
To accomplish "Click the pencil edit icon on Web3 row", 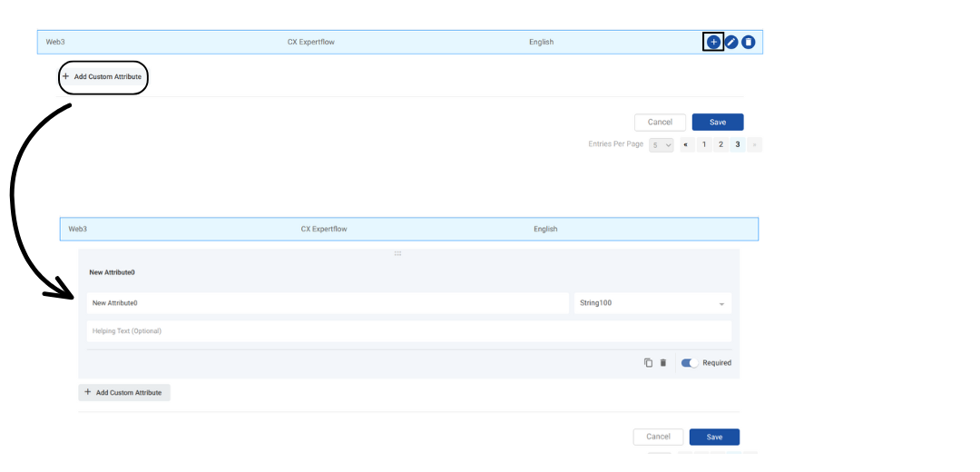I will click(731, 42).
